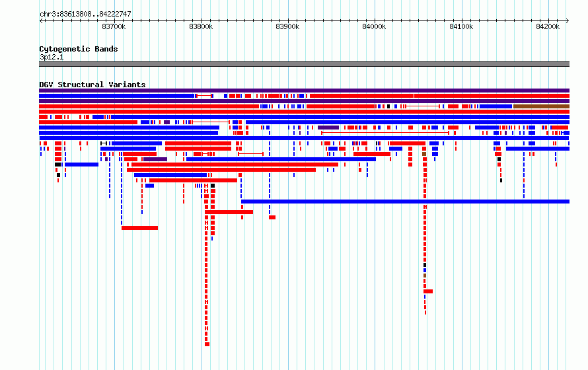Click the 83700k ruler label
This screenshot has height=370, width=588.
(x=114, y=26)
